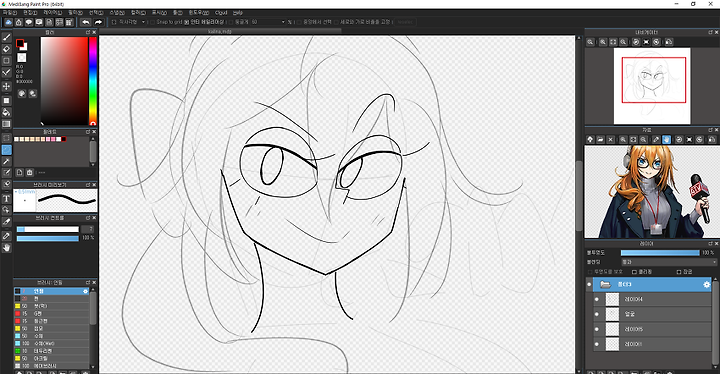720x374 pixels.
Task: Hide the 얼굴 layer
Action: pos(597,314)
